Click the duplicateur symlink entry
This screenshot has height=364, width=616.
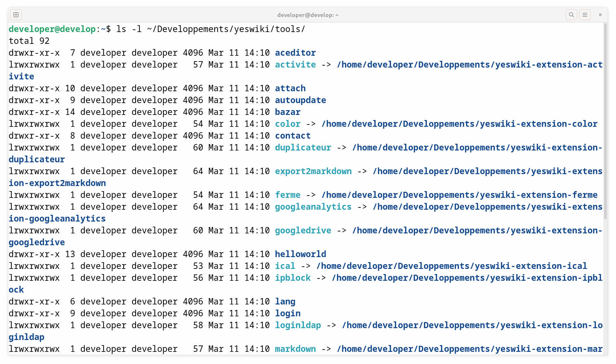pos(303,147)
